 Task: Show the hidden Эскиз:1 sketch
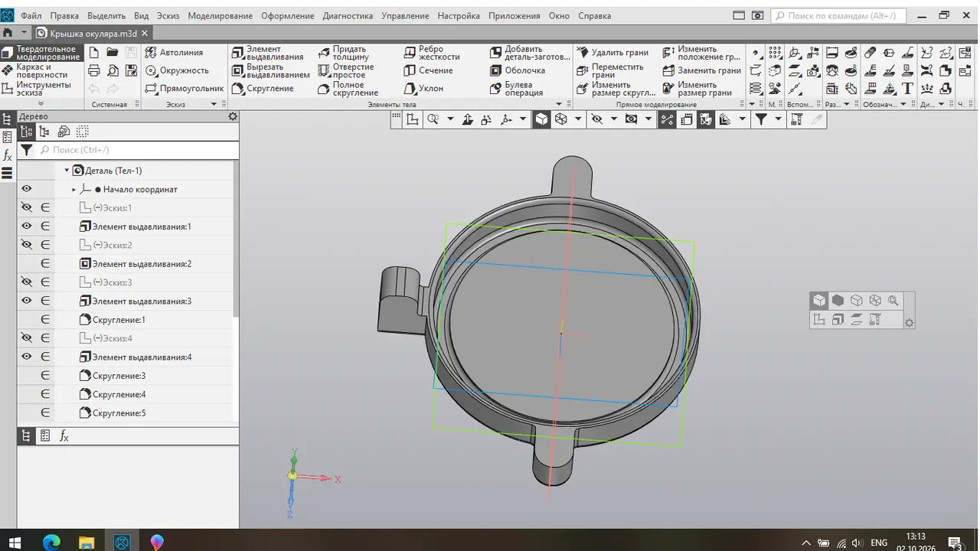(26, 207)
